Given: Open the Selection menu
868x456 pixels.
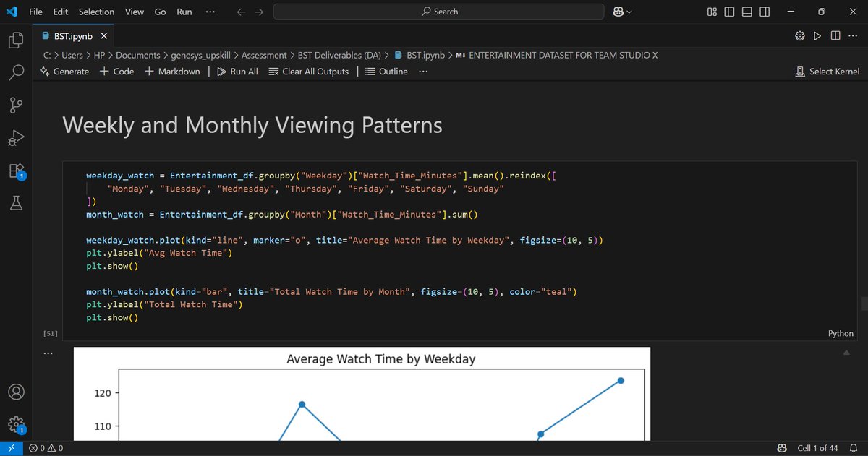Looking at the screenshot, I should [96, 12].
